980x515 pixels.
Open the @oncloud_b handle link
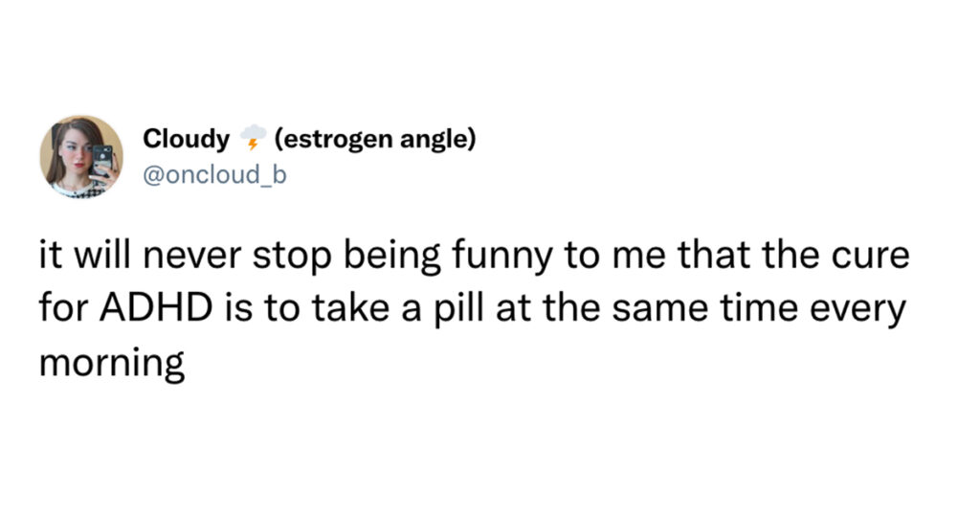pos(214,175)
